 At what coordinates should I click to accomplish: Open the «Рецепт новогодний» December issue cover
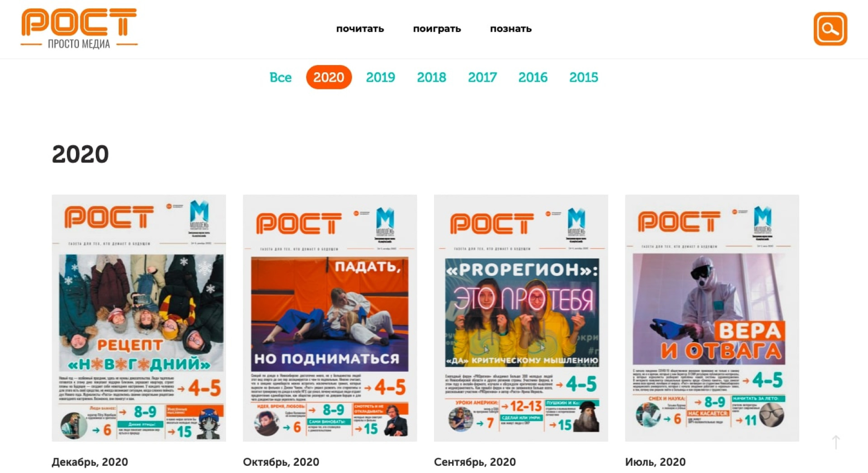pos(139,318)
